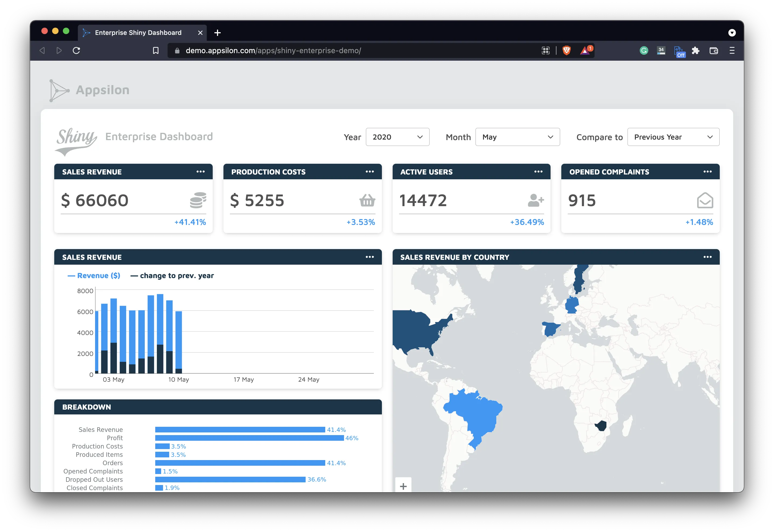This screenshot has height=532, width=774.
Task: Toggle the change to prev. year legend series
Action: click(172, 276)
